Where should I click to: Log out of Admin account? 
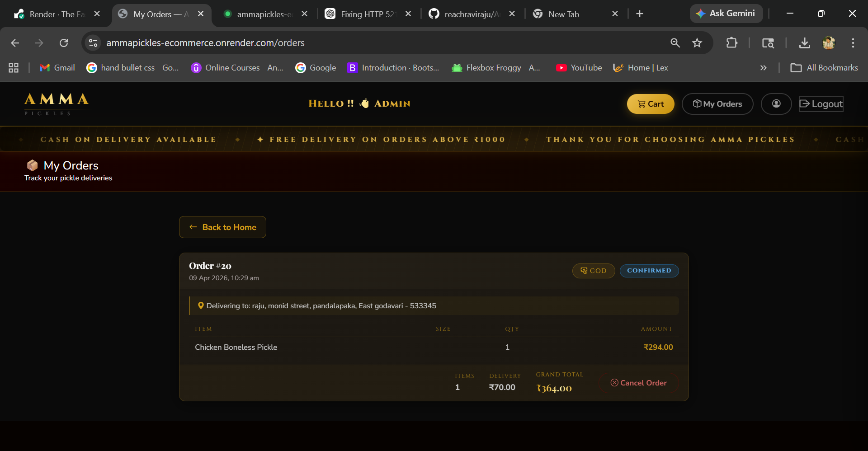[x=821, y=104]
